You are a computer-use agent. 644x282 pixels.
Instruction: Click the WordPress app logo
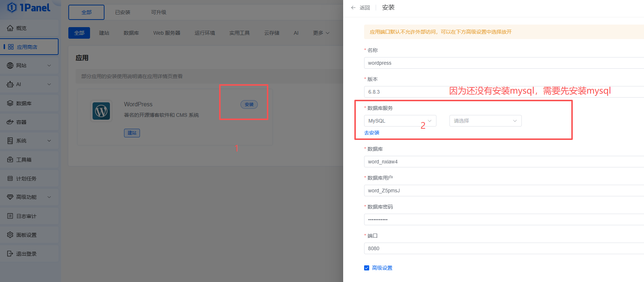[x=101, y=111]
